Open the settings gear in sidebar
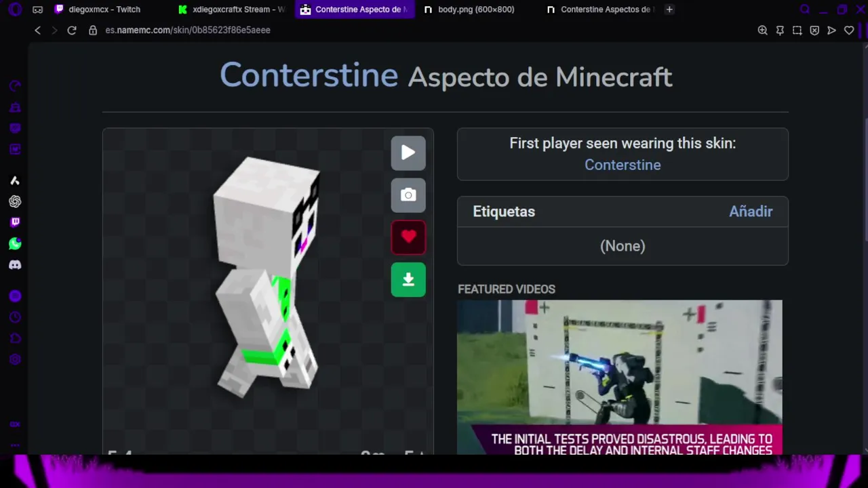The width and height of the screenshot is (868, 488). tap(15, 359)
